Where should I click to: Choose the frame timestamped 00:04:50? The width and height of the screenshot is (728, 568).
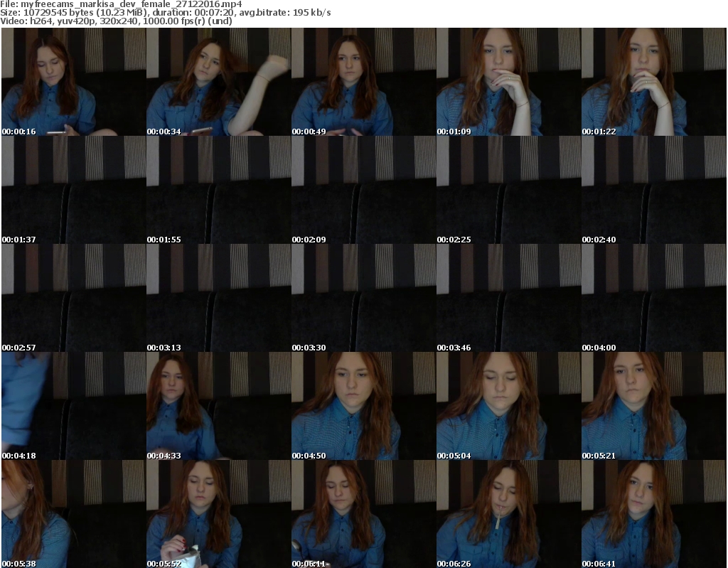click(363, 406)
